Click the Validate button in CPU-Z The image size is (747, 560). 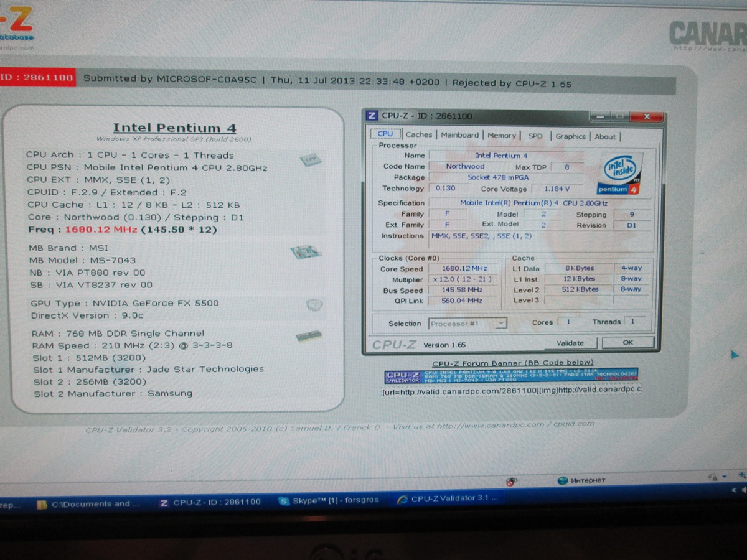tap(570, 343)
